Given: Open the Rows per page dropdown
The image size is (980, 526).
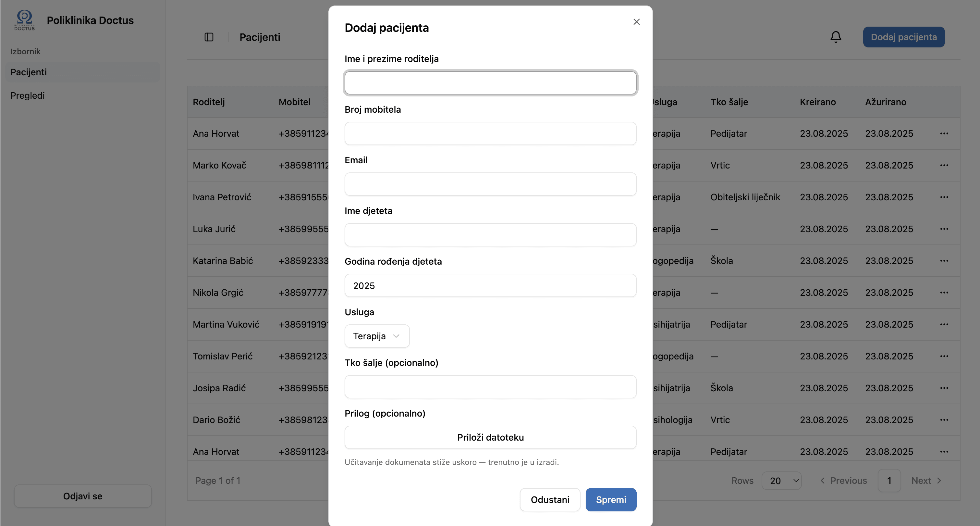Looking at the screenshot, I should tap(781, 481).
